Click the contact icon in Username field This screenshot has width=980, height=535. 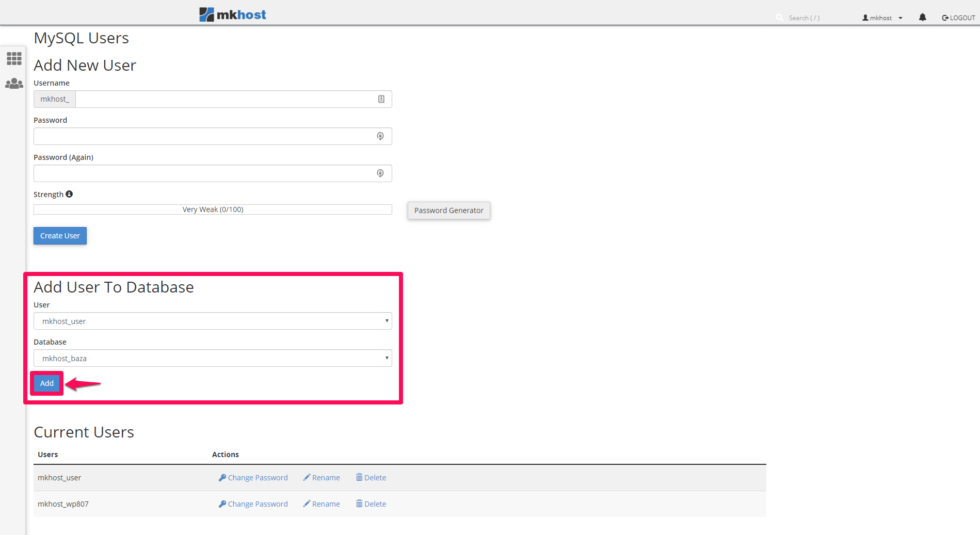point(381,99)
